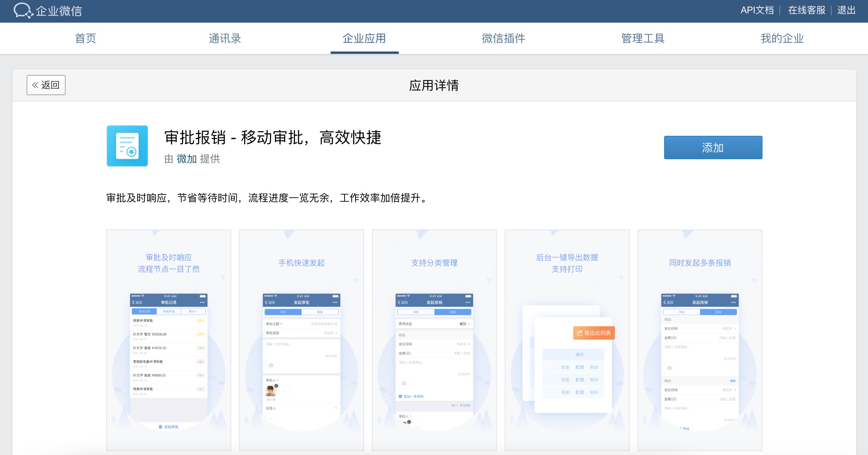Open the 首页 tab
This screenshot has height=455, width=868.
[86, 38]
